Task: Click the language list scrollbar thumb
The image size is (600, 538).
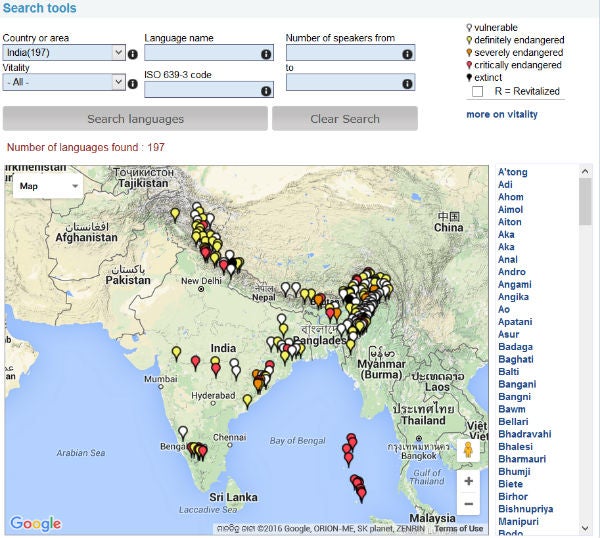Action: click(585, 202)
